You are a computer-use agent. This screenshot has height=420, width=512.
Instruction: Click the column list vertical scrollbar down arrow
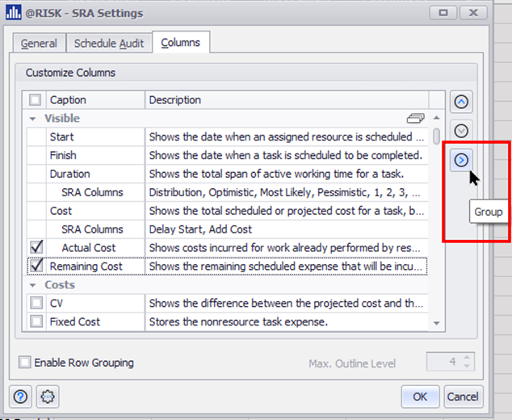click(x=437, y=323)
